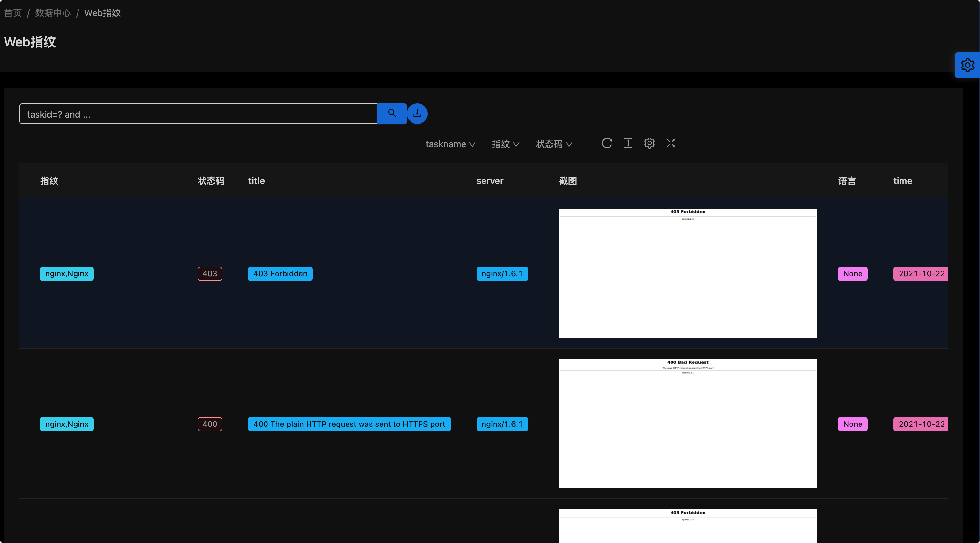
Task: Click the 截图 column header
Action: point(568,181)
